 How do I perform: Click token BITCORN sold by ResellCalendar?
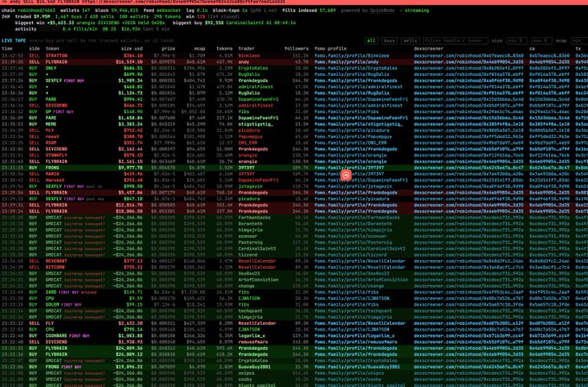pyautogui.click(x=55, y=268)
